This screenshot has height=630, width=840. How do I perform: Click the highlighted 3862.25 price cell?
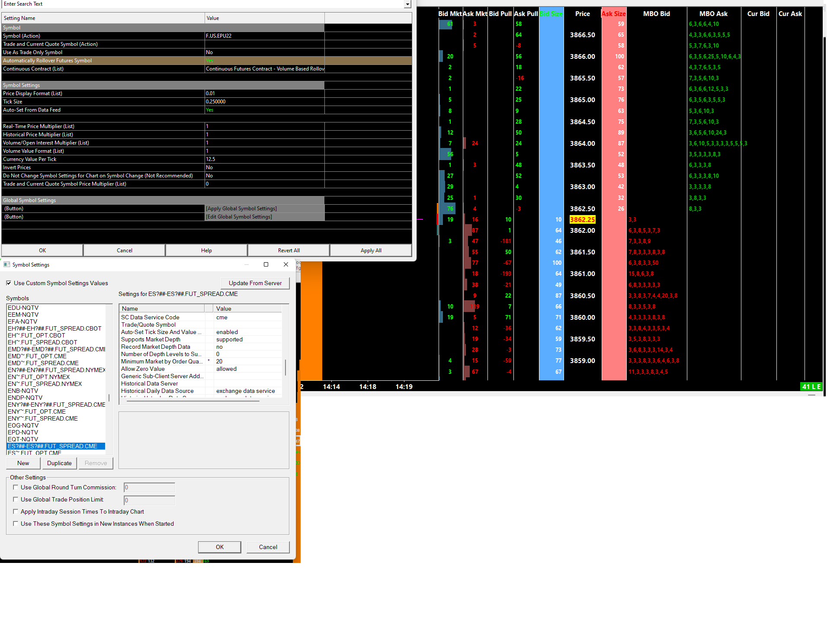coord(582,220)
